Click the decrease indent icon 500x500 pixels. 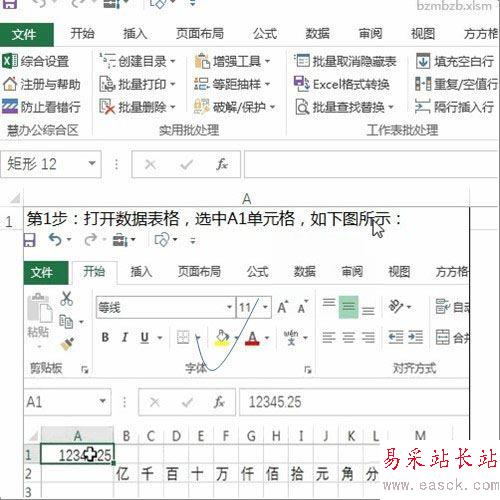396,337
